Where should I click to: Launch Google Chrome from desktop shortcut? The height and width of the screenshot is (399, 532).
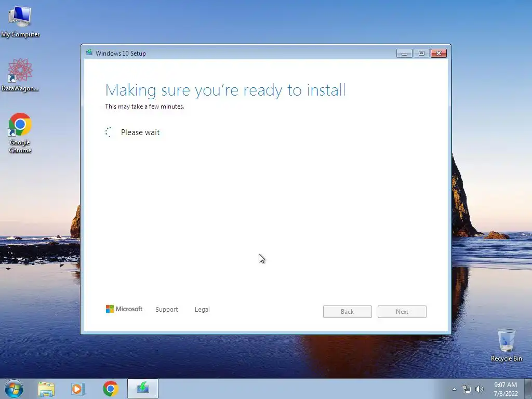click(x=20, y=132)
